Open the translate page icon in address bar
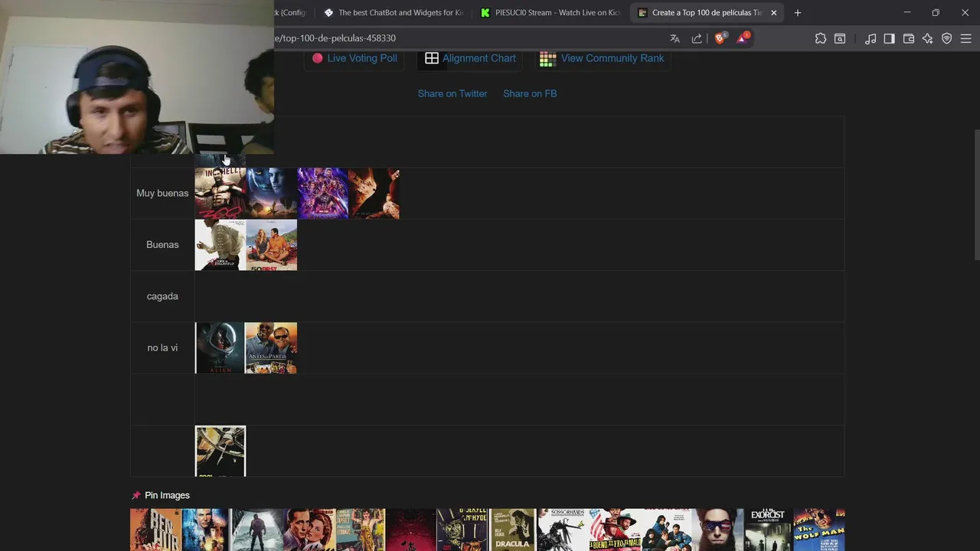 tap(675, 38)
